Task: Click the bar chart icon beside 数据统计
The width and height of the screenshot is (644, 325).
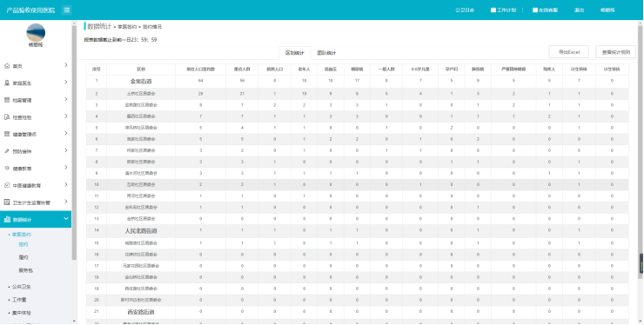Action: pyautogui.click(x=7, y=220)
